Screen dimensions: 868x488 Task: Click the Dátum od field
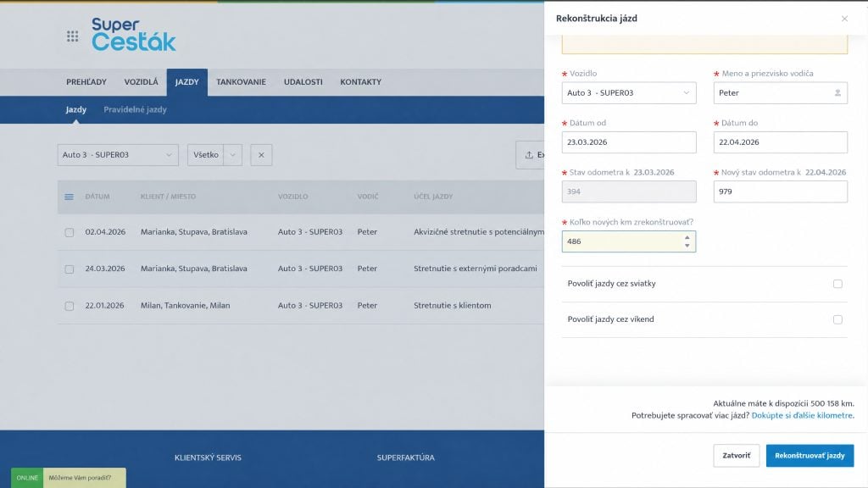(x=629, y=142)
